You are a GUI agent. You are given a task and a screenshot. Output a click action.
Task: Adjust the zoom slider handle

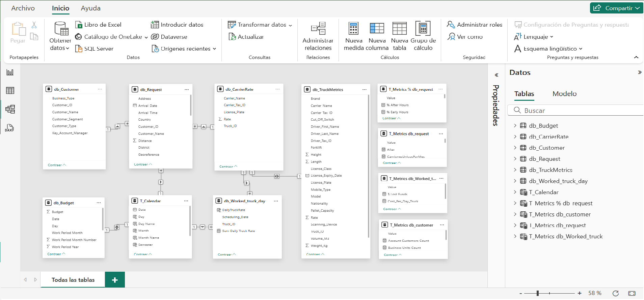click(x=538, y=293)
